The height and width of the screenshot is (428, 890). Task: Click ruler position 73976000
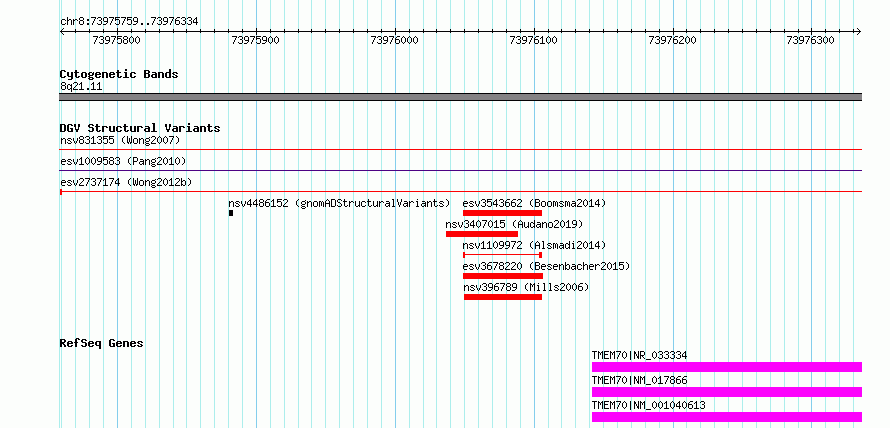394,40
